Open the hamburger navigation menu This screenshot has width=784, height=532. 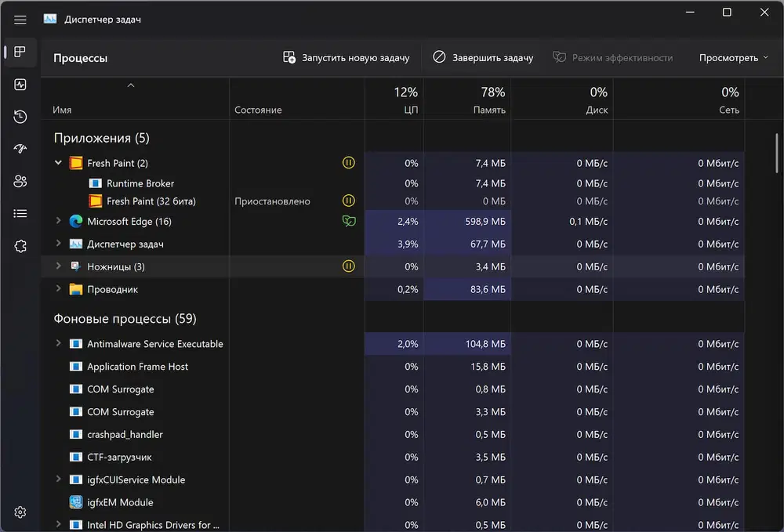(20, 20)
